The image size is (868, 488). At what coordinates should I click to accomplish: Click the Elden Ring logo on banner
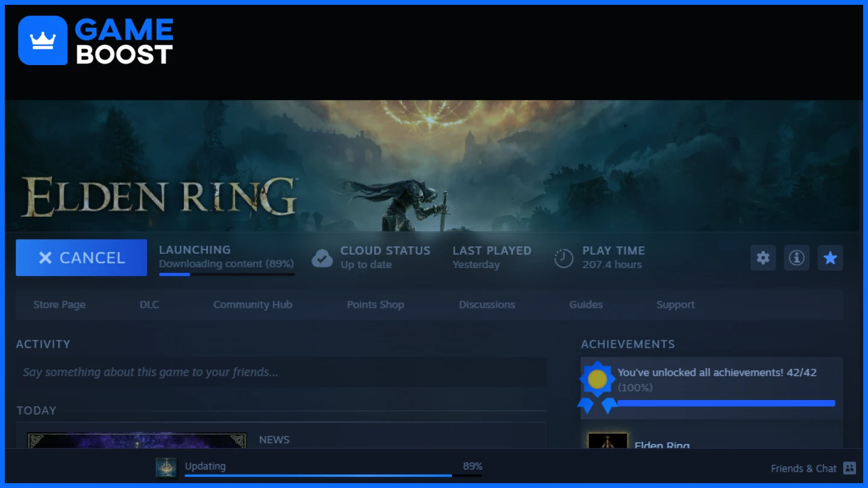(159, 197)
